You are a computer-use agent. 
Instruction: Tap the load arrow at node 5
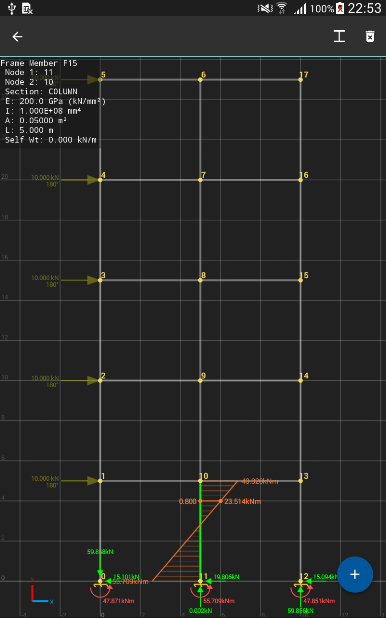point(80,79)
